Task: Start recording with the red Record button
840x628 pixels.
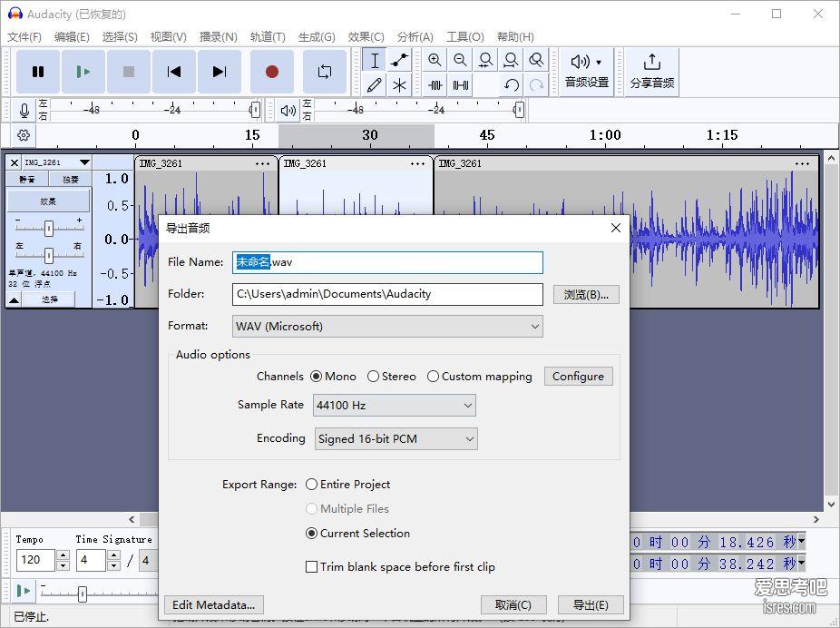Action: 271,72
